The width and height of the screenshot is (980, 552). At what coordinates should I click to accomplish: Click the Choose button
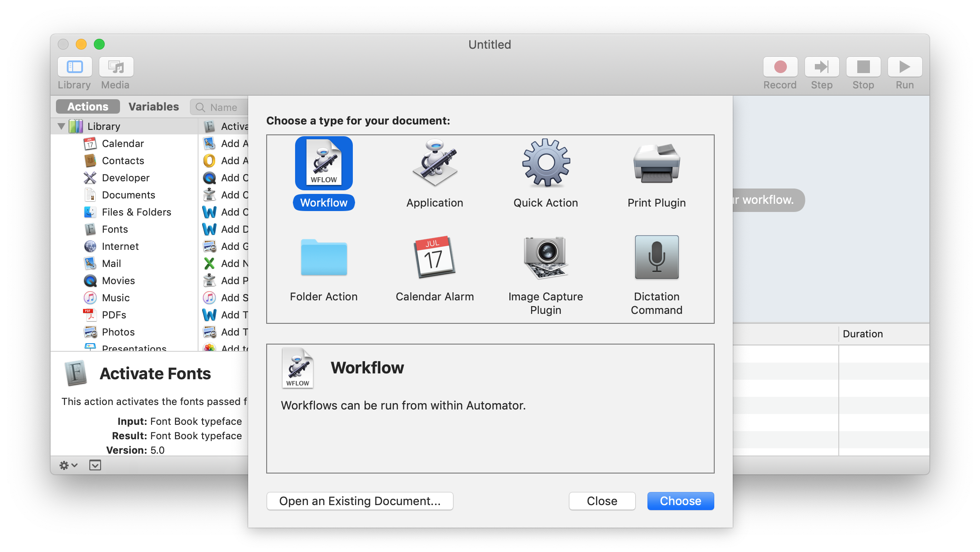point(680,501)
